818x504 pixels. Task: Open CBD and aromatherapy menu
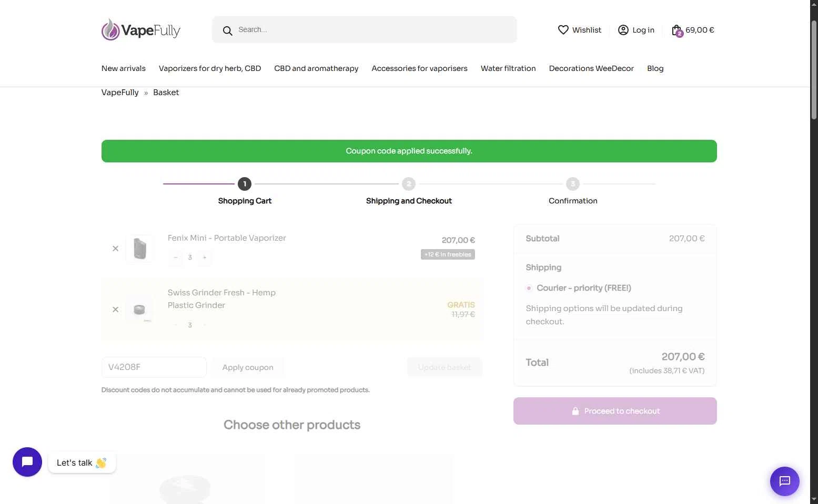click(x=316, y=68)
